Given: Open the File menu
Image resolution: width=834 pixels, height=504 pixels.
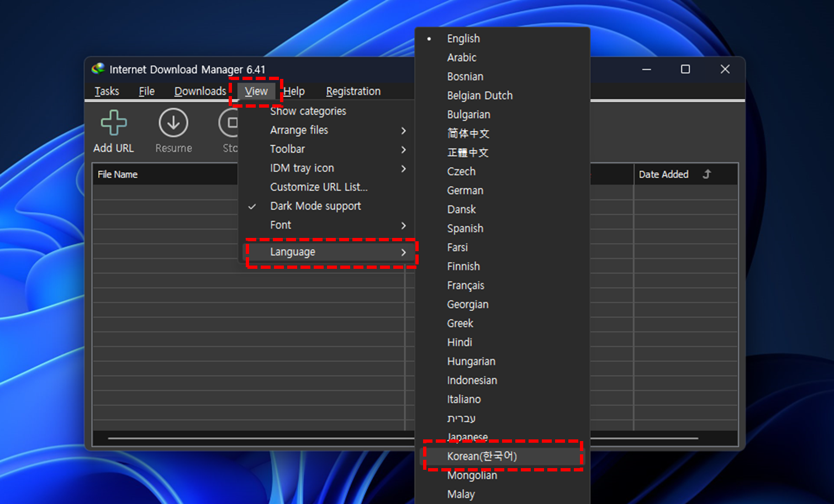Looking at the screenshot, I should [x=146, y=91].
